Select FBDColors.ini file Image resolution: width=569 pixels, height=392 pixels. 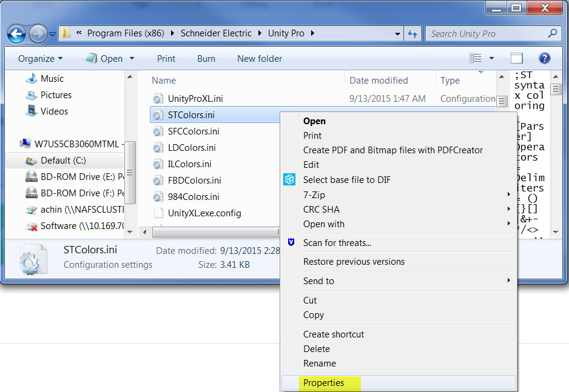click(x=195, y=180)
